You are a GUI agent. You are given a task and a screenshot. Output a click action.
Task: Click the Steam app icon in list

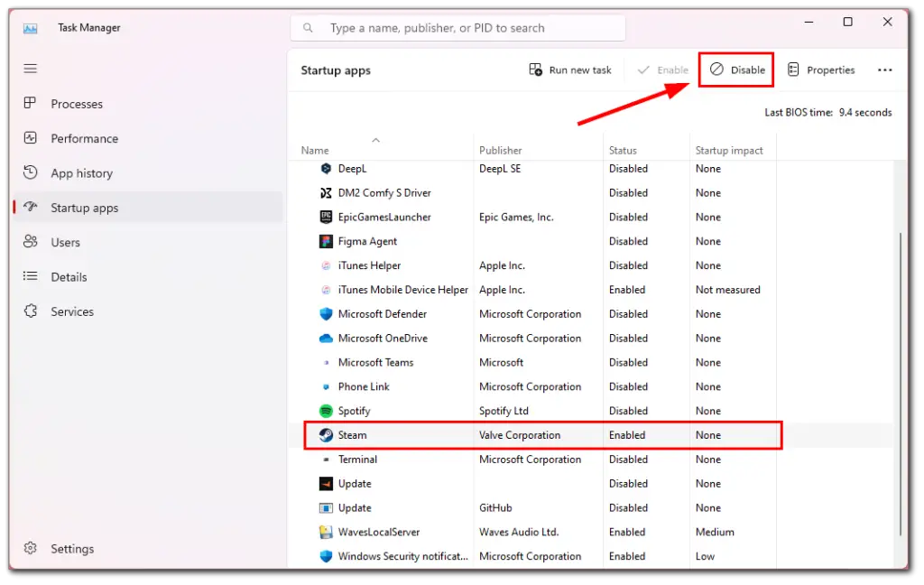(x=326, y=435)
